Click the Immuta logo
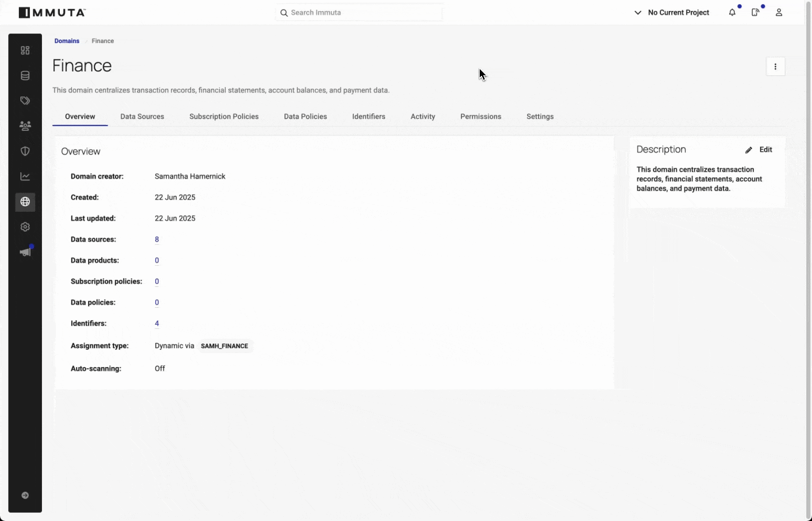The image size is (812, 521). click(52, 13)
